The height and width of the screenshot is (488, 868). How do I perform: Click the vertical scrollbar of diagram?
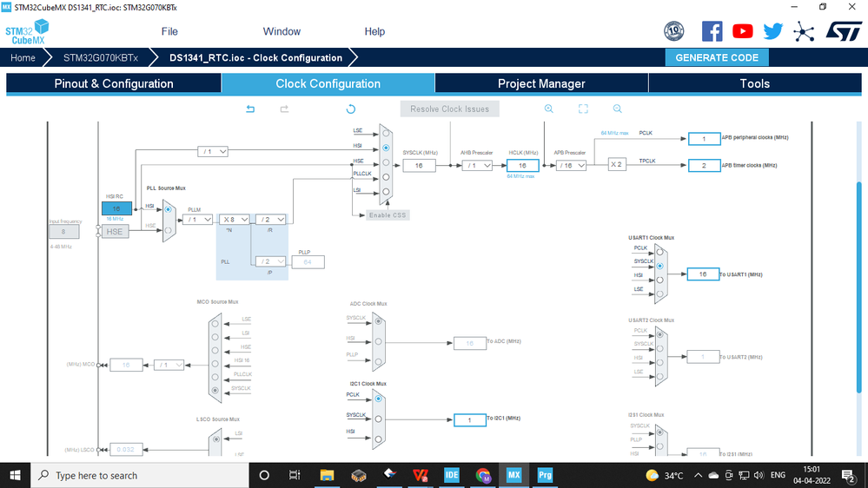859,287
